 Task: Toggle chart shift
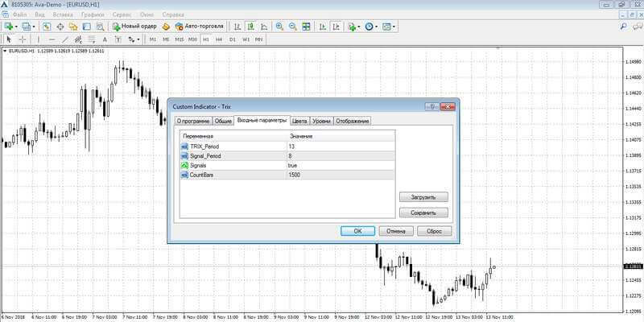336,27
